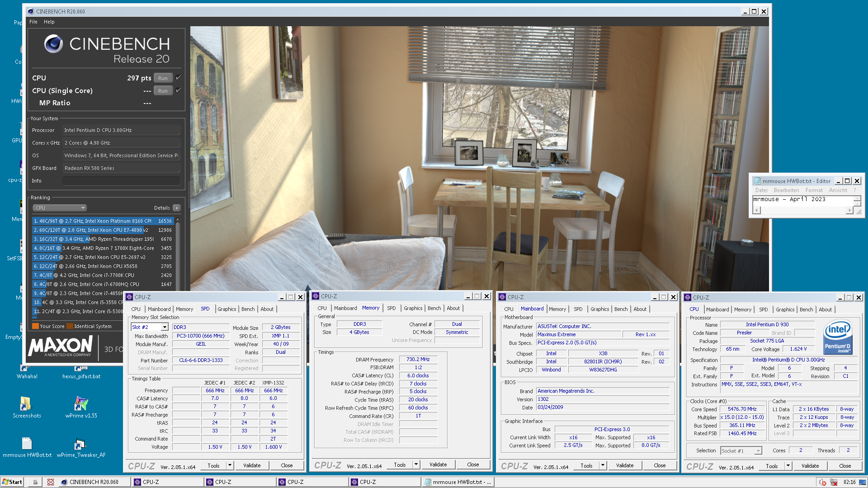Open the Screenshots folder shortcut on desktop
Image resolution: width=868 pixels, height=488 pixels.
click(26, 407)
